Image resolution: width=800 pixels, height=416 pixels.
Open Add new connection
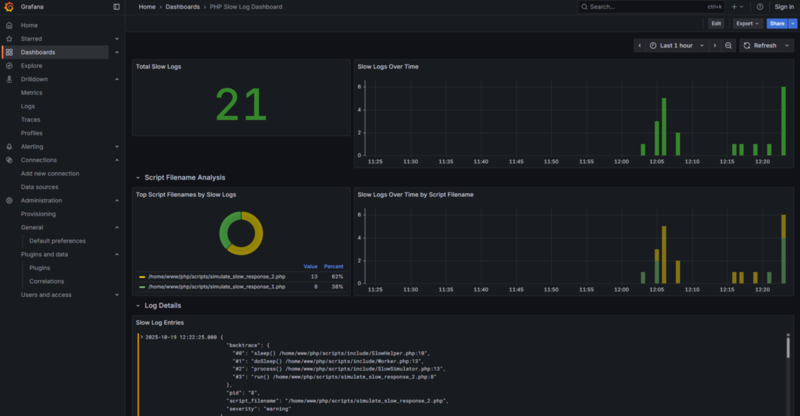click(50, 174)
